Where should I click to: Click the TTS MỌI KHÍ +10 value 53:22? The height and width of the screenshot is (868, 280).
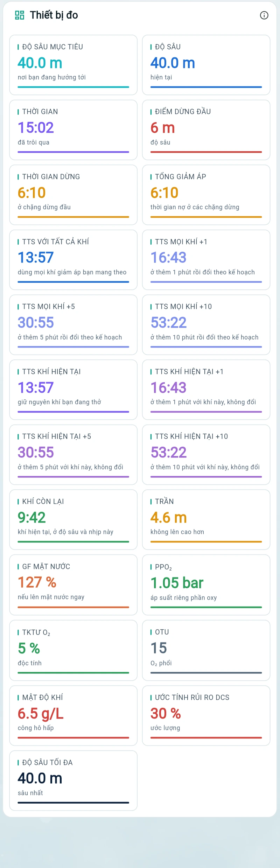(169, 322)
